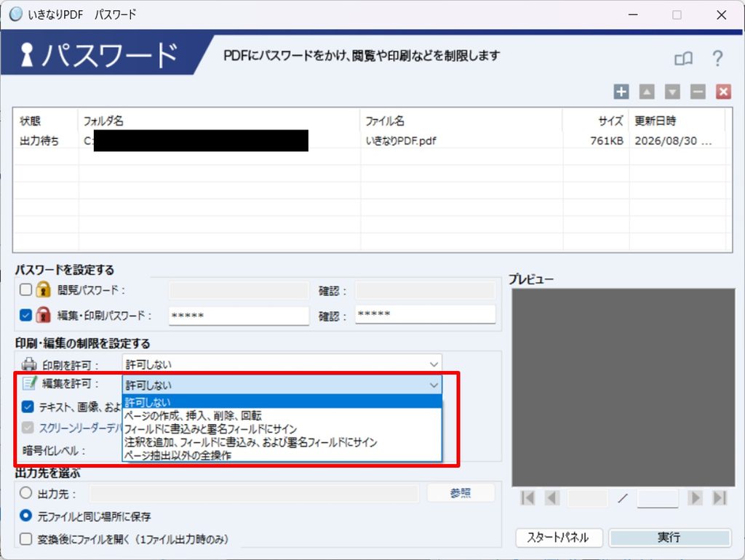Go to next preview page
Image resolution: width=745 pixels, height=560 pixels.
point(695,497)
